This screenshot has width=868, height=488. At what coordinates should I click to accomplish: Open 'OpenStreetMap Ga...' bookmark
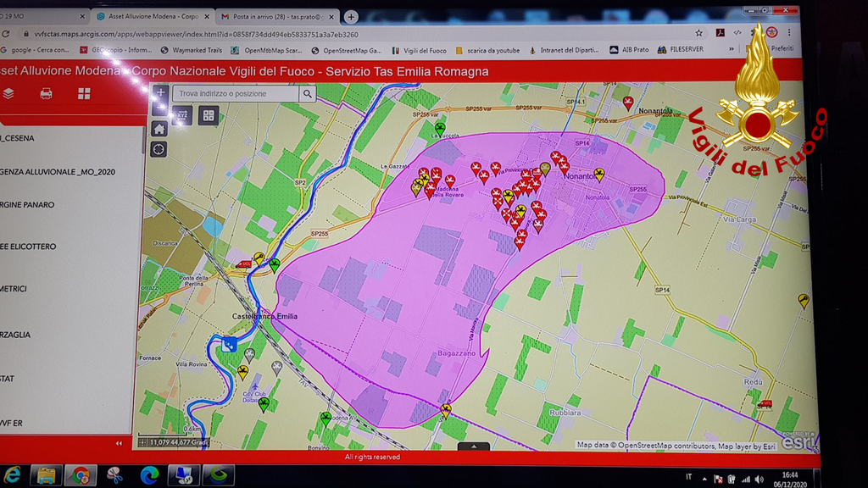click(x=347, y=50)
